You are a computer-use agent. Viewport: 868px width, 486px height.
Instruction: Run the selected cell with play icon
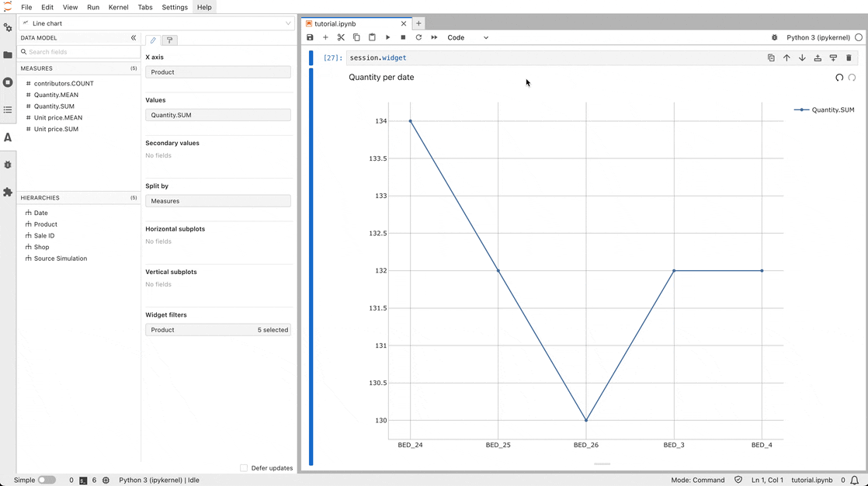tap(387, 37)
